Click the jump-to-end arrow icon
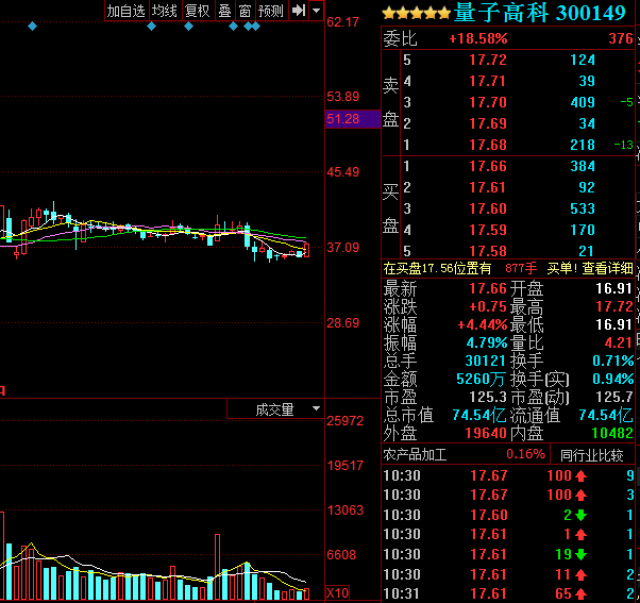This screenshot has width=640, height=603. click(x=298, y=11)
